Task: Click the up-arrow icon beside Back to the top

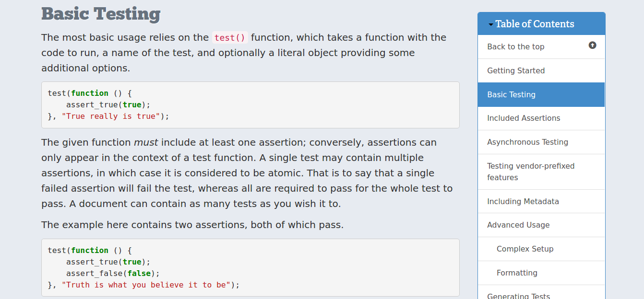Action: 592,45
